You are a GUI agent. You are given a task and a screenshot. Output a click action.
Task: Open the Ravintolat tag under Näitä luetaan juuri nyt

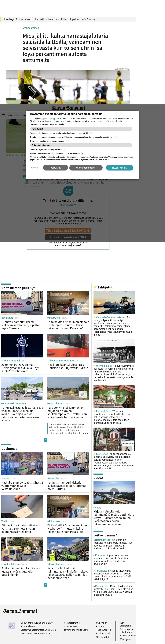pyautogui.click(x=7, y=318)
